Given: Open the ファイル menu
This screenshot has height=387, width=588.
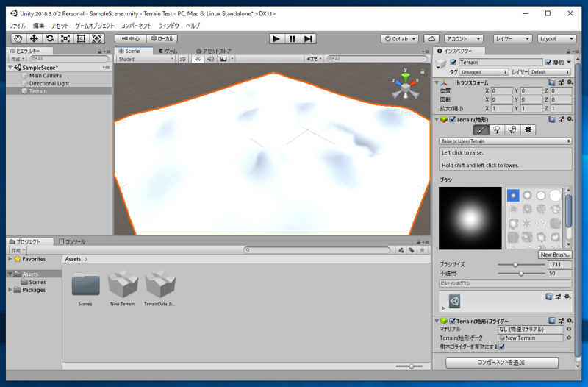Looking at the screenshot, I should point(17,26).
